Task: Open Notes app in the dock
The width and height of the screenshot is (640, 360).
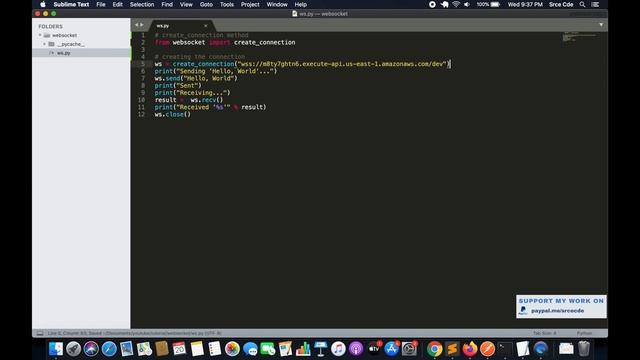Action: coord(197,349)
